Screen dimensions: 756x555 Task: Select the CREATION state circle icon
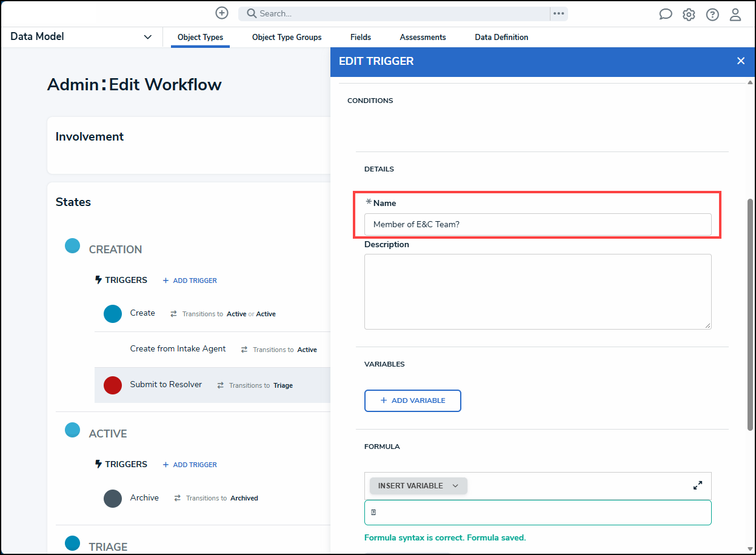73,246
